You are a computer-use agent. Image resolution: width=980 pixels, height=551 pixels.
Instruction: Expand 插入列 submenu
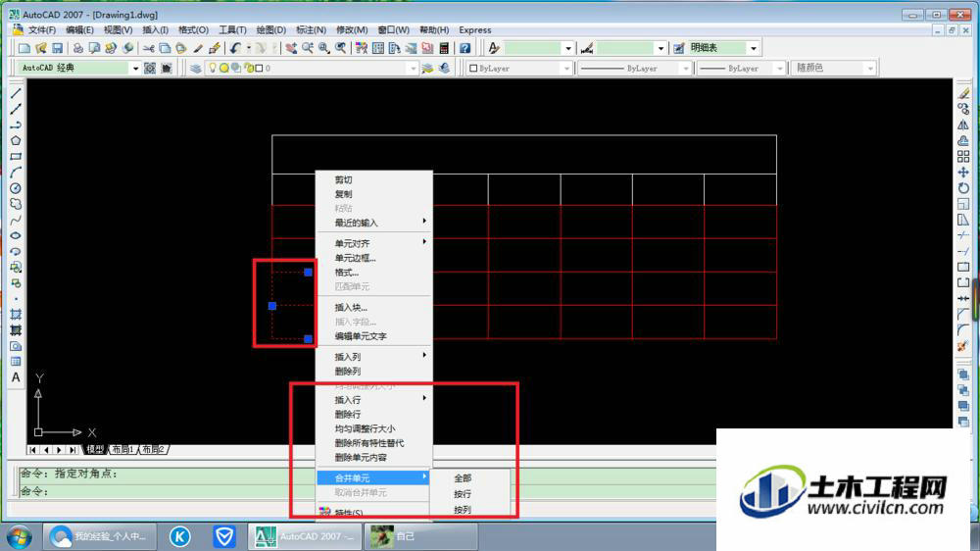373,357
